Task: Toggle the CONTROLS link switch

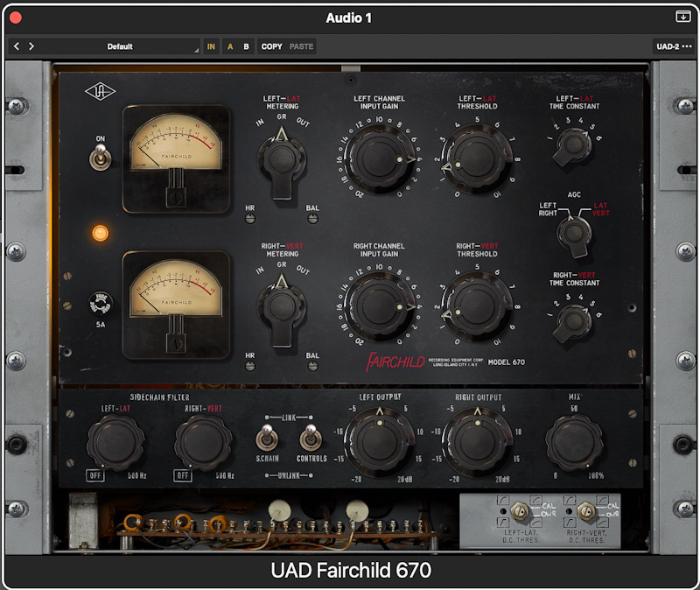Action: [x=311, y=438]
